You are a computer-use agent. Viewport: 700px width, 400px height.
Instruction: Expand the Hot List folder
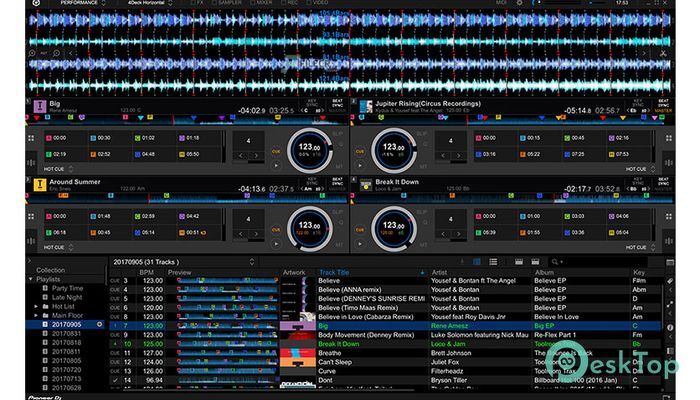pyautogui.click(x=37, y=307)
